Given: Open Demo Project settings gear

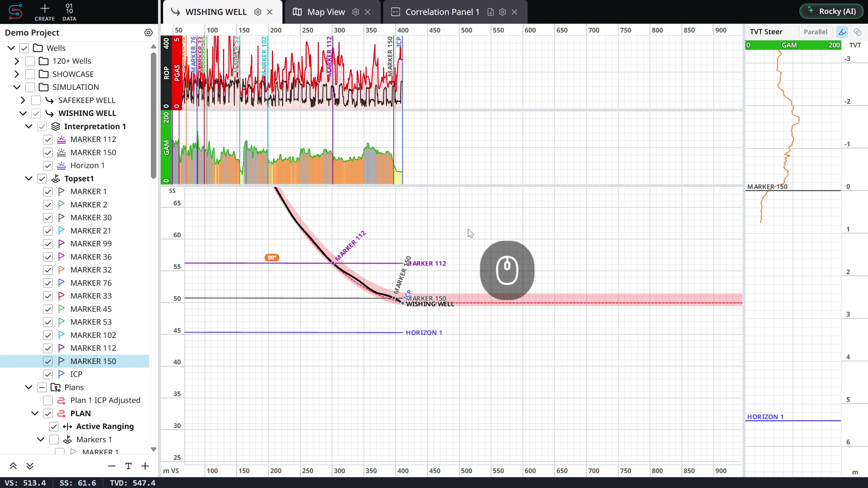Looking at the screenshot, I should coord(149,33).
